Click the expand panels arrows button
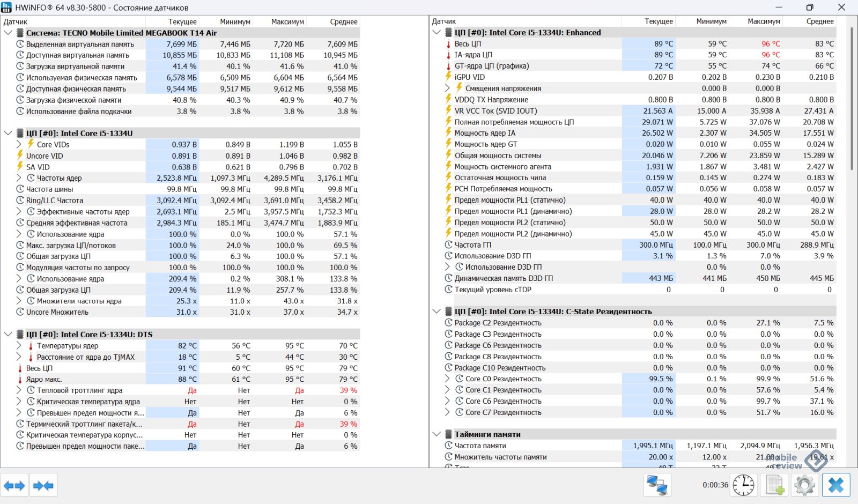The height and width of the screenshot is (504, 858). (x=14, y=486)
